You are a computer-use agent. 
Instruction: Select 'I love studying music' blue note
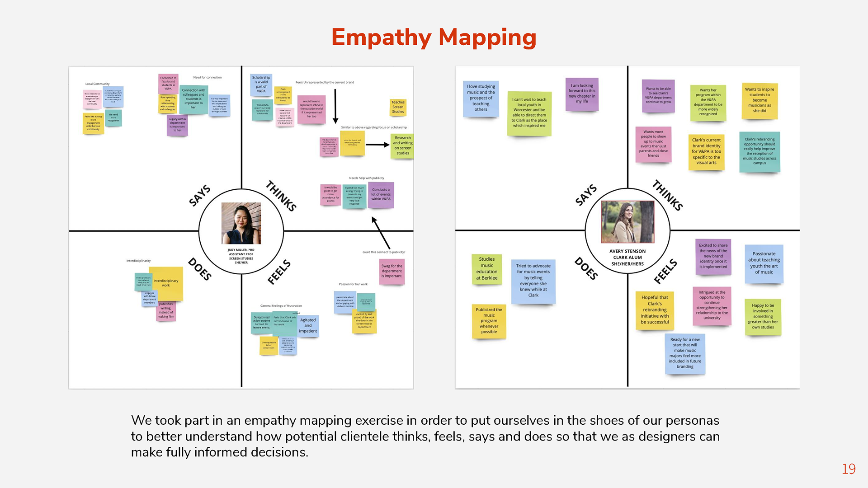click(481, 98)
